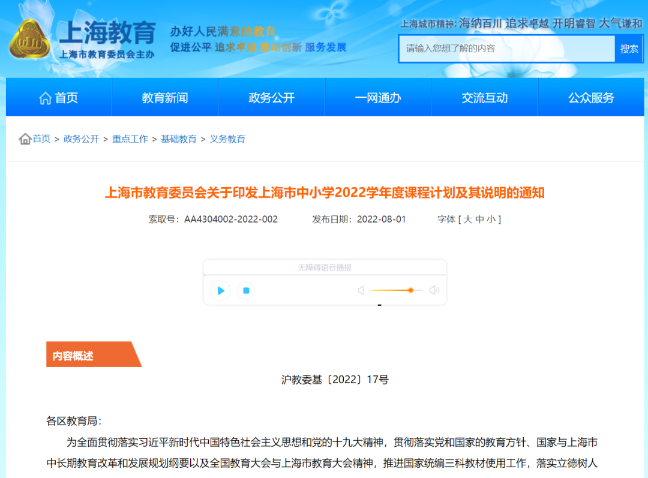648x478 pixels.
Task: Set font size to 小
Action: 491,219
